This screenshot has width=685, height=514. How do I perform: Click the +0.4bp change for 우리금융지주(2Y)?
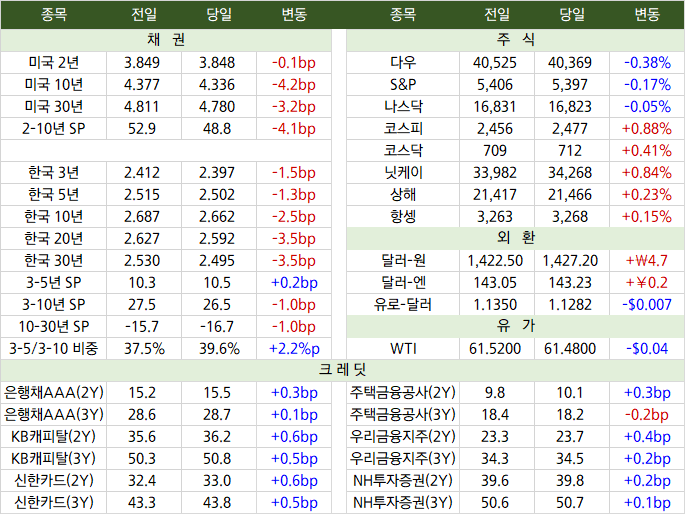click(647, 437)
